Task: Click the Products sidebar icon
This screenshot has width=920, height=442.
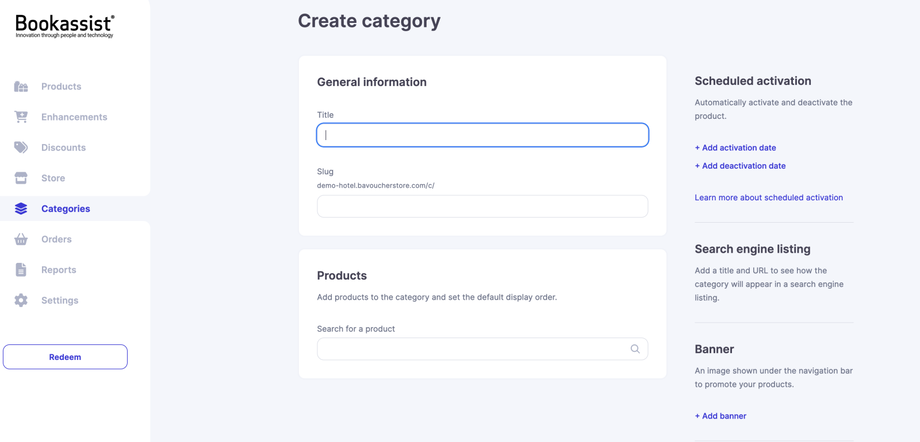Action: click(21, 87)
